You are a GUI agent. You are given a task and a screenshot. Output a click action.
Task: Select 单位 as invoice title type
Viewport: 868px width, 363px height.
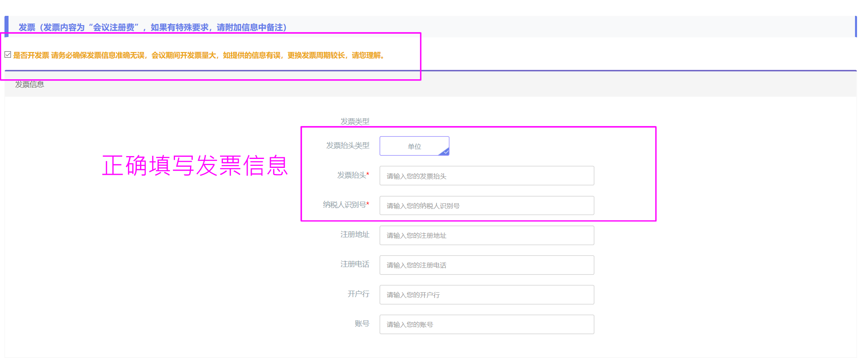tap(414, 146)
